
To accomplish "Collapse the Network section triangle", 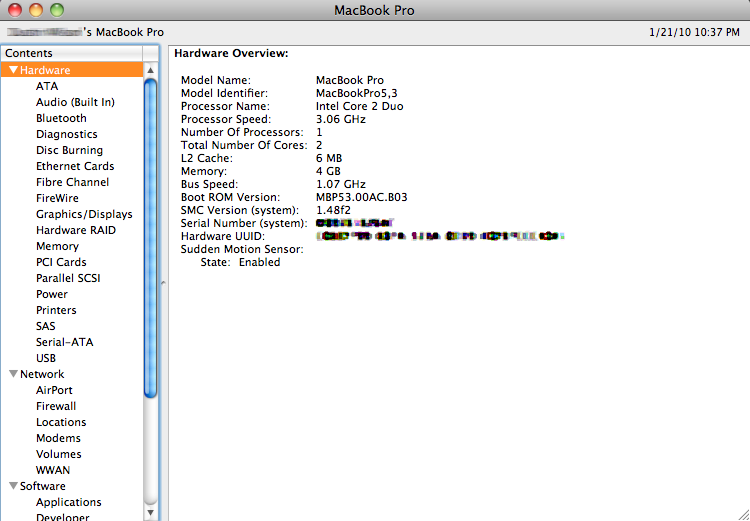I will click(13, 374).
